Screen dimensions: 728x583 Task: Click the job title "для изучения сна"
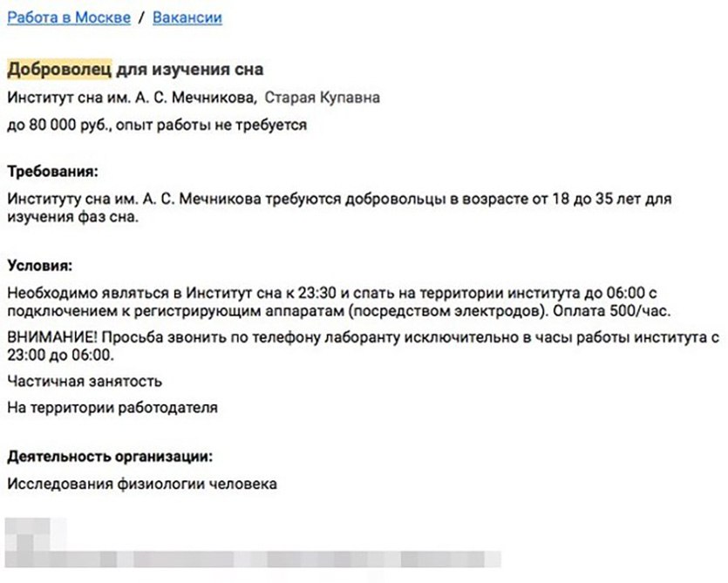pos(189,69)
